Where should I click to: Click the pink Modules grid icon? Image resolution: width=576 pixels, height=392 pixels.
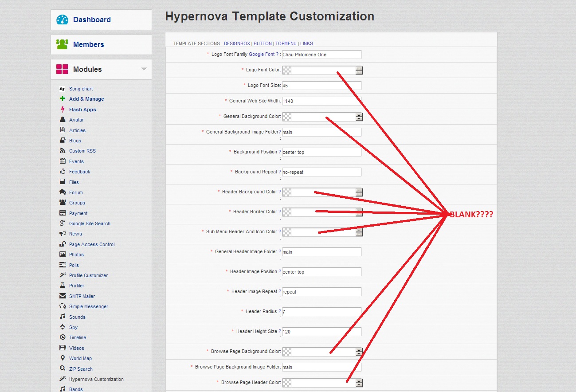(62, 69)
